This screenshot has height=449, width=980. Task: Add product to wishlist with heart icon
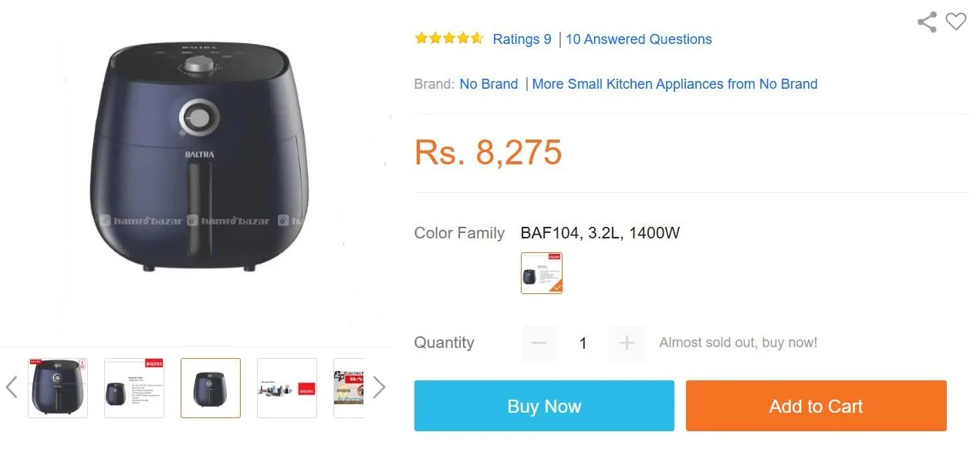(956, 22)
